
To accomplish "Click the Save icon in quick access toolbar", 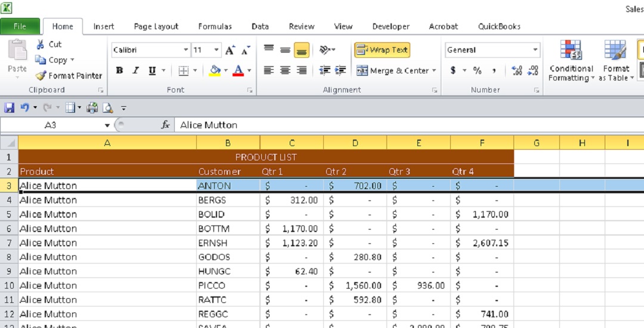I will 9,108.
